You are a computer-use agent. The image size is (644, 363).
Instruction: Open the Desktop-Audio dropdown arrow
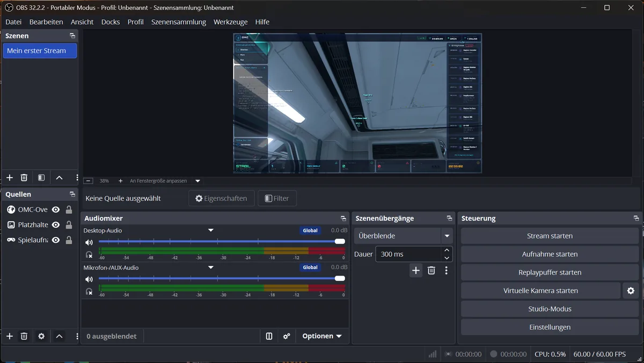(211, 230)
